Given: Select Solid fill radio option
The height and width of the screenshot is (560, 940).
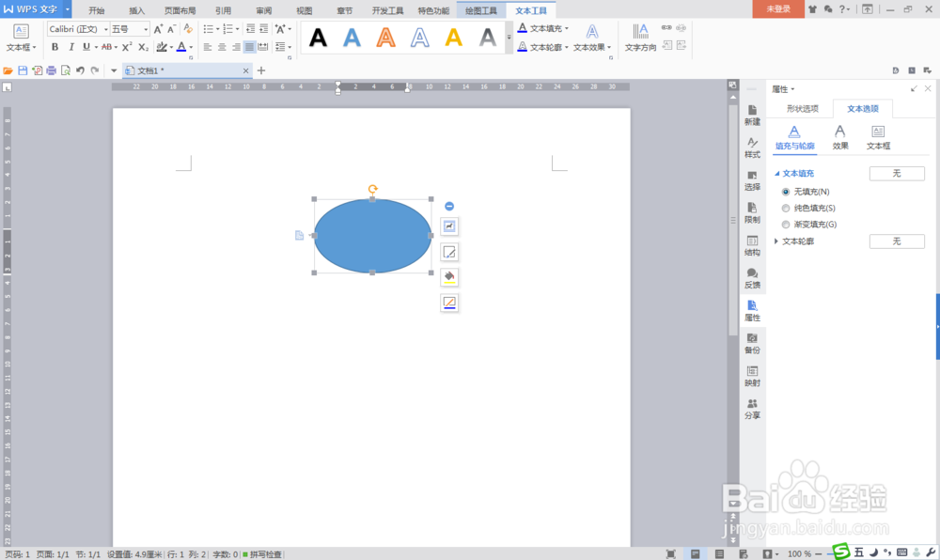Looking at the screenshot, I should click(x=785, y=208).
